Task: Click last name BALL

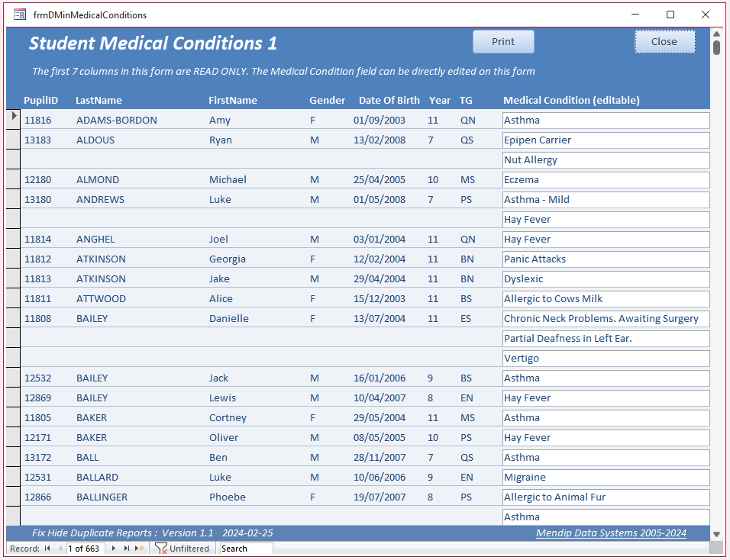Action: pos(88,458)
